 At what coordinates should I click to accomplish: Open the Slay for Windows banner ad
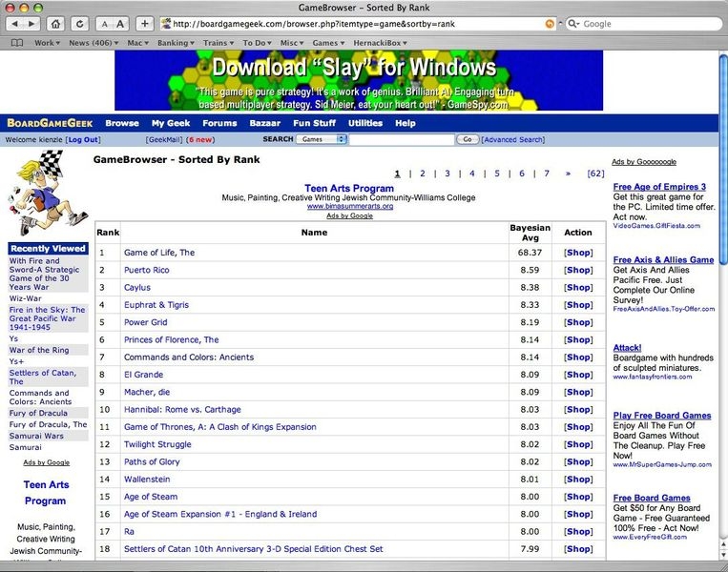point(359,81)
